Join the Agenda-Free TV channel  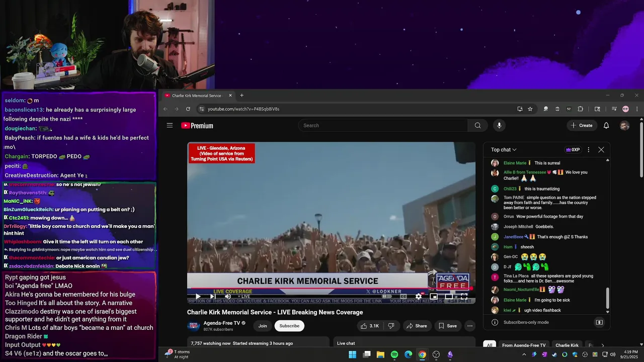pos(263,326)
